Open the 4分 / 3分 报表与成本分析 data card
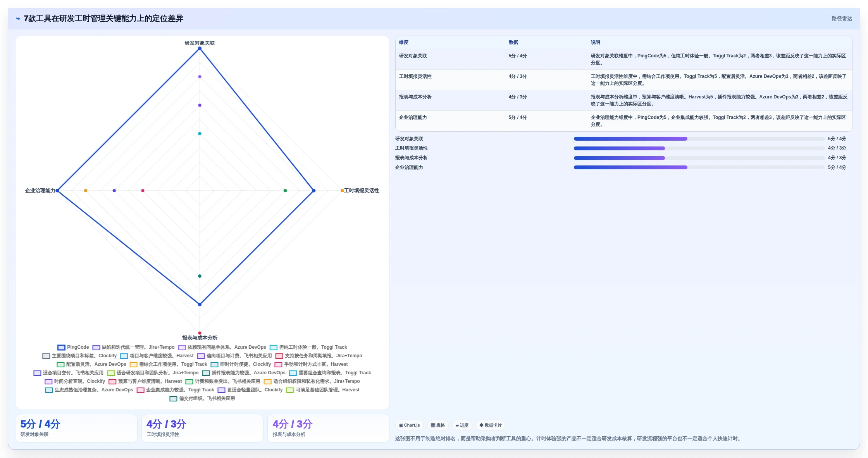Viewport: 868px width, 458px height. click(329, 428)
